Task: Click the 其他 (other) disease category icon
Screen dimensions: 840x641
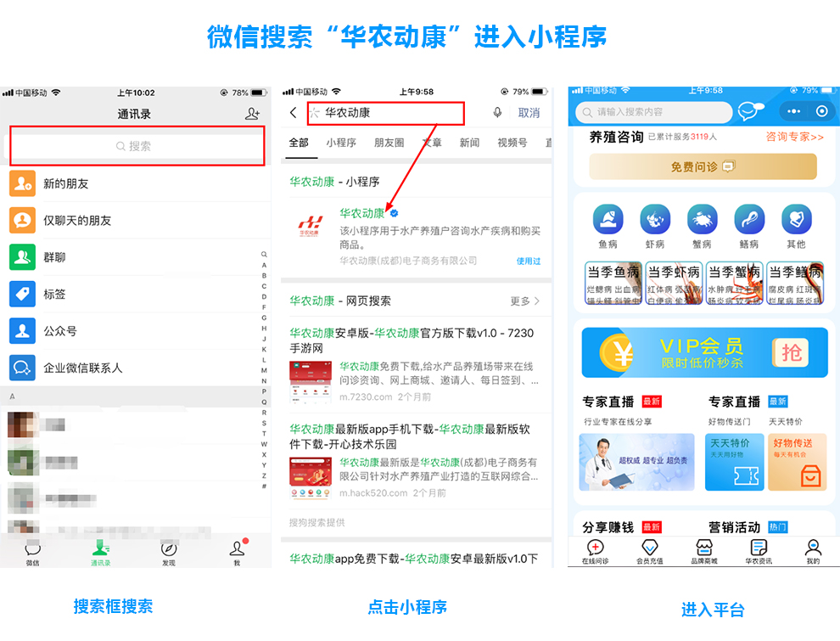Action: pyautogui.click(x=797, y=219)
